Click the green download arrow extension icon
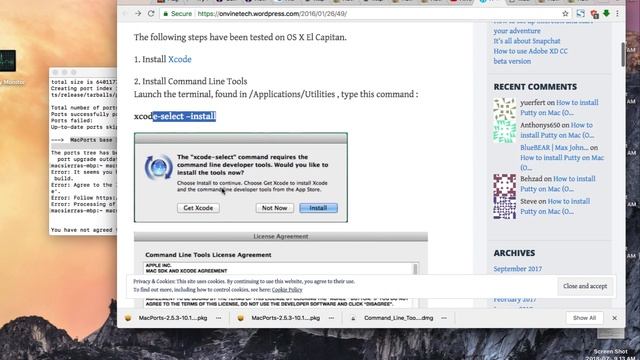 (x=607, y=13)
